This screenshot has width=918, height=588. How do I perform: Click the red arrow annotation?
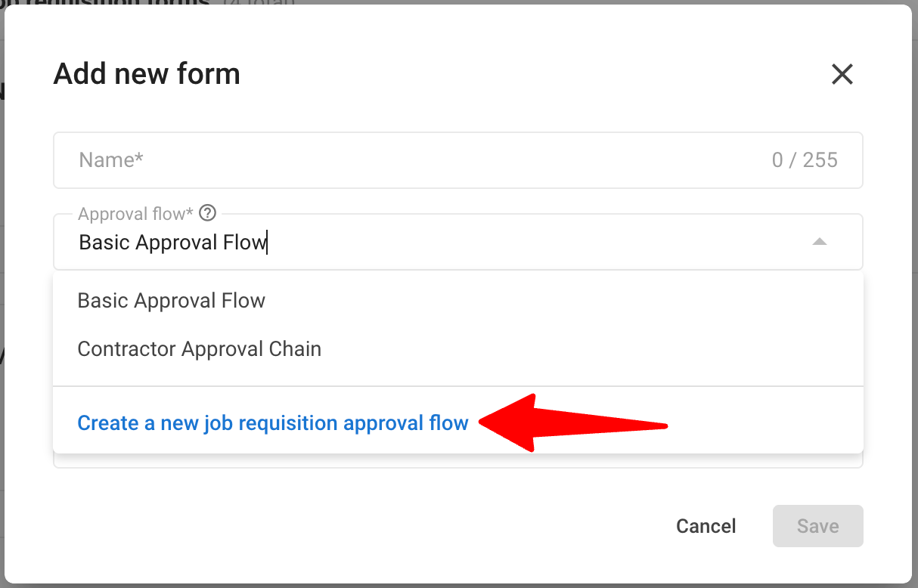(x=573, y=423)
